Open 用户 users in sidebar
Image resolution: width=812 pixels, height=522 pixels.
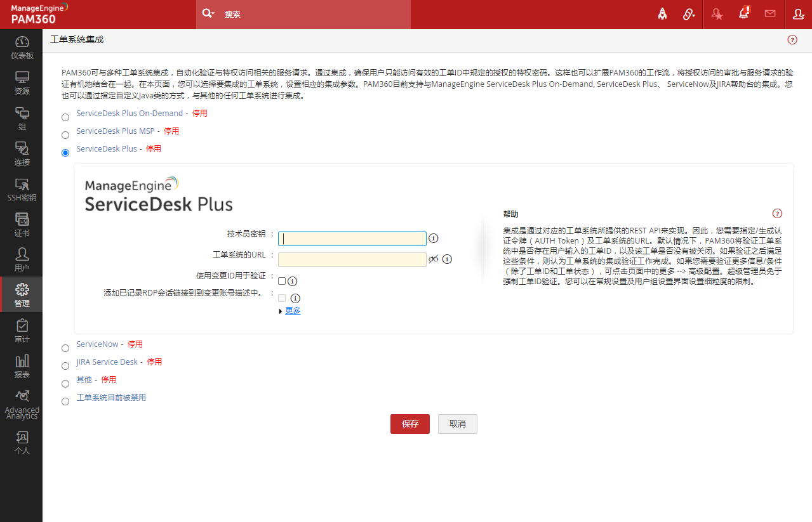pyautogui.click(x=22, y=261)
